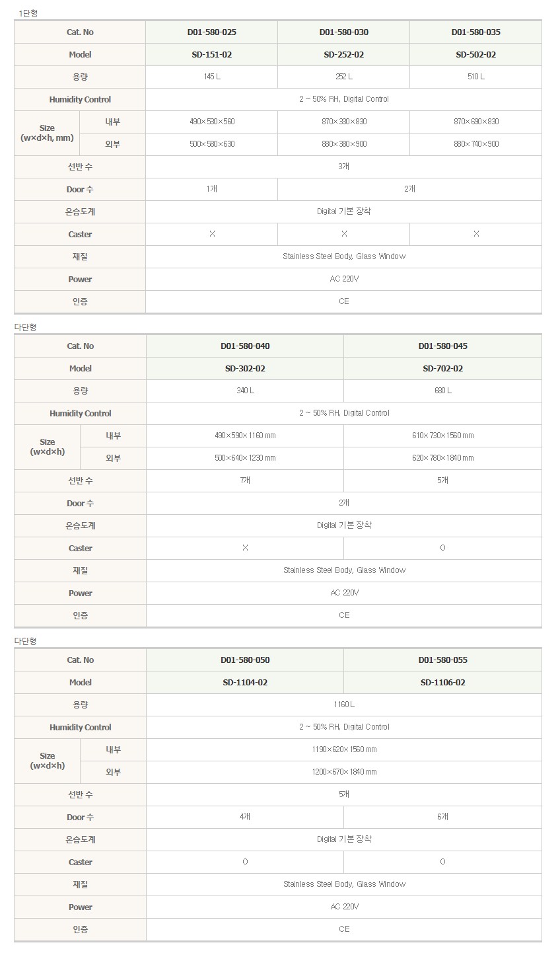Select outer size 880×740×900 cell
The width and height of the screenshot is (560, 955).
pos(475,144)
